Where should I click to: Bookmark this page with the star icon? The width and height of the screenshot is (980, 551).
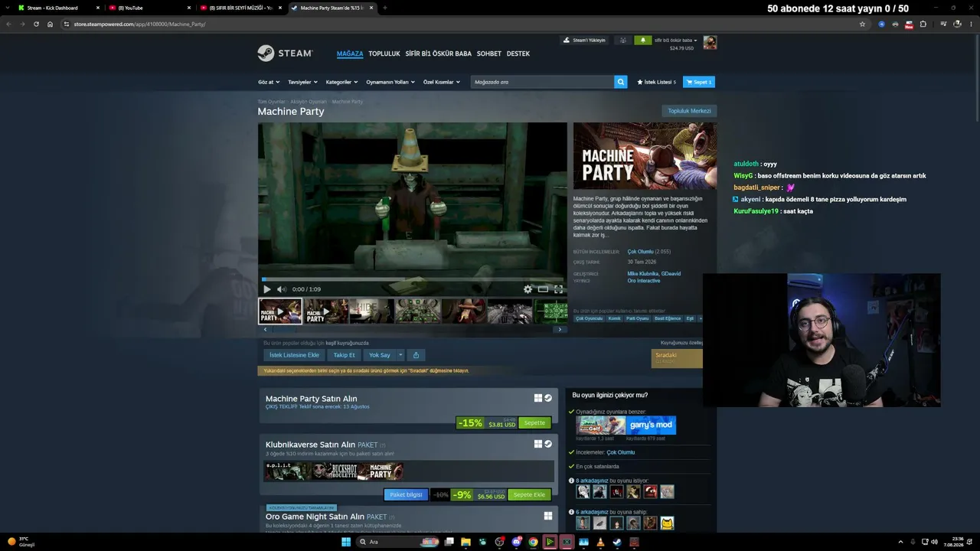[x=862, y=24]
